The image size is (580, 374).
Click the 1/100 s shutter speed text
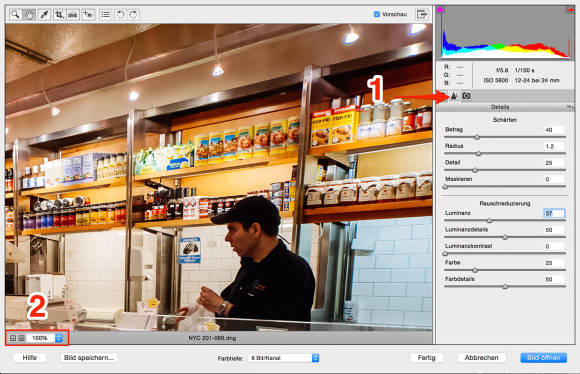coord(525,70)
